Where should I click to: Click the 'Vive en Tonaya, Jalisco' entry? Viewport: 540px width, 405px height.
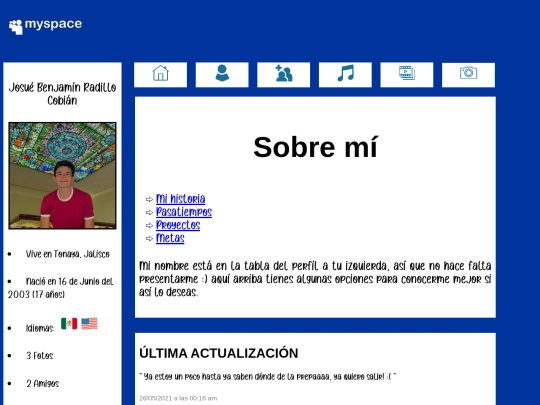tap(68, 254)
